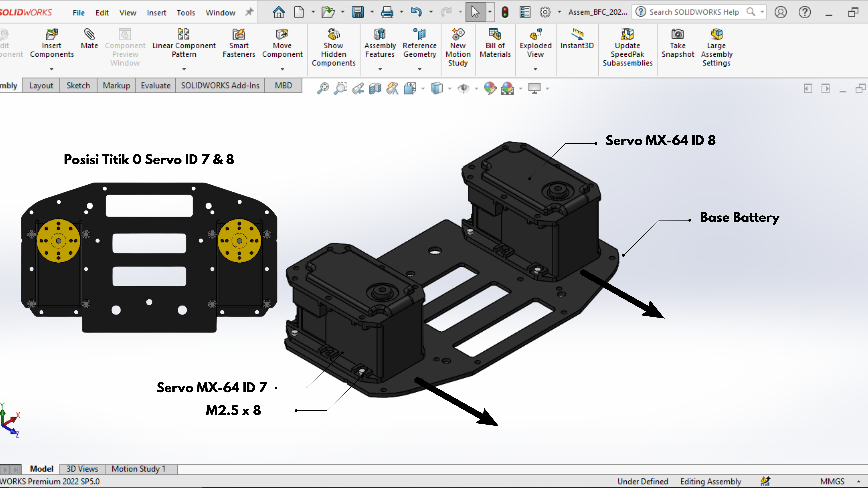Toggle Hide/Show Items eye icon

pos(464,89)
